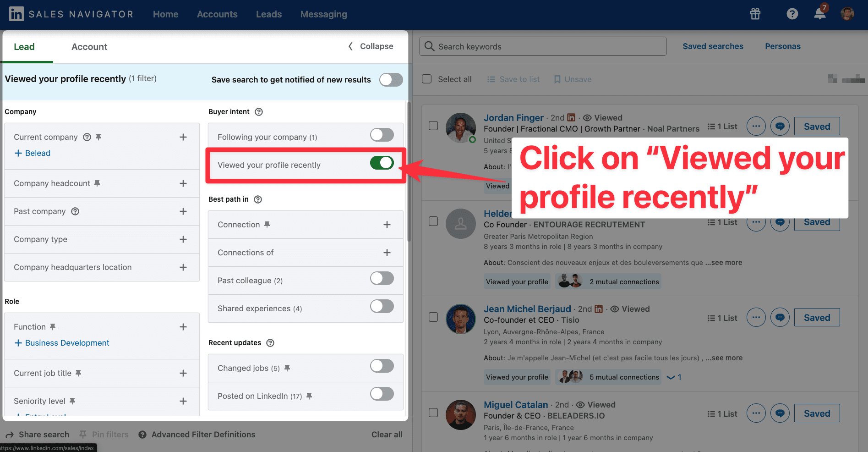Switch to the Lead tab

(24, 47)
